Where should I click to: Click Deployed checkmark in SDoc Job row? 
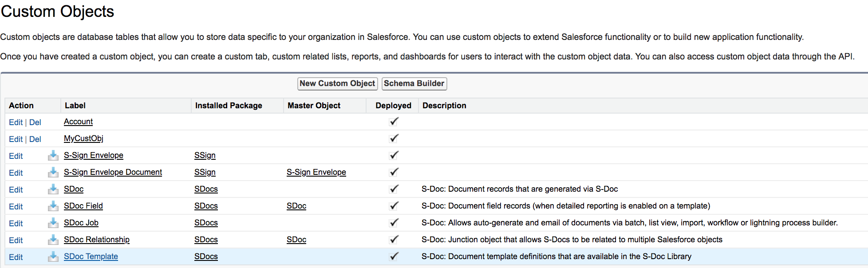click(394, 223)
